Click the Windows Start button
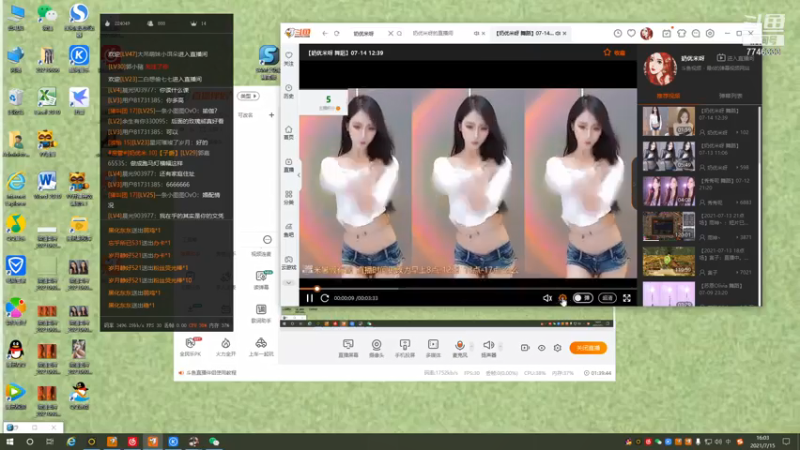Image resolution: width=800 pixels, height=450 pixels. (10, 442)
